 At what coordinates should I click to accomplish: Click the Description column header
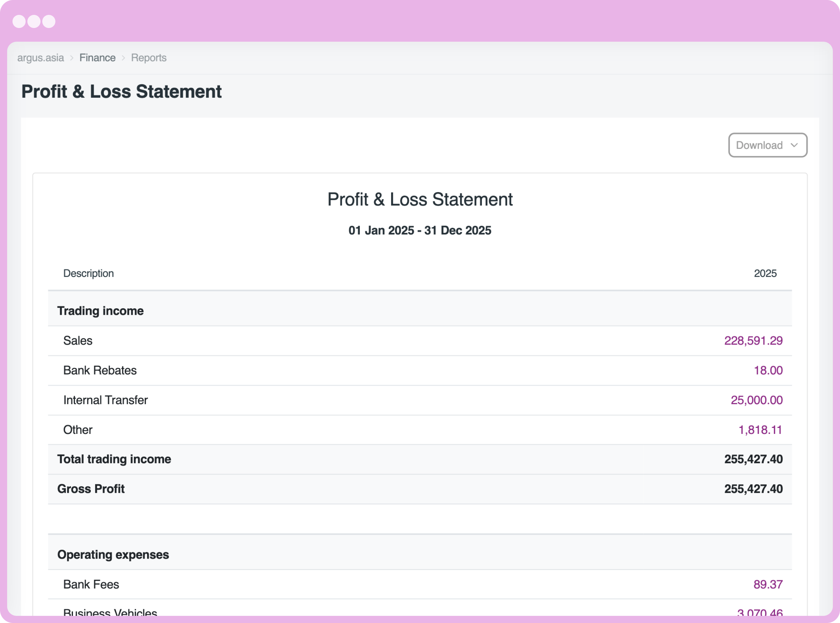pyautogui.click(x=88, y=273)
